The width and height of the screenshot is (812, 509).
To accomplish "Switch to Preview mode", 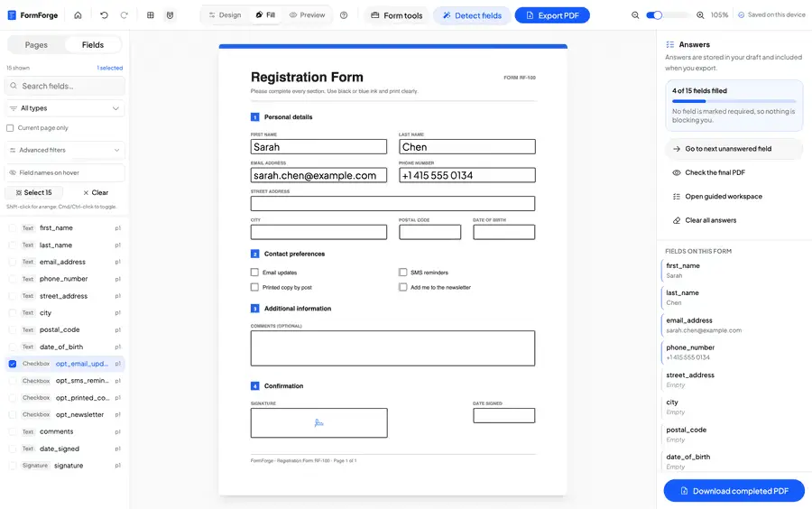I will pyautogui.click(x=307, y=15).
